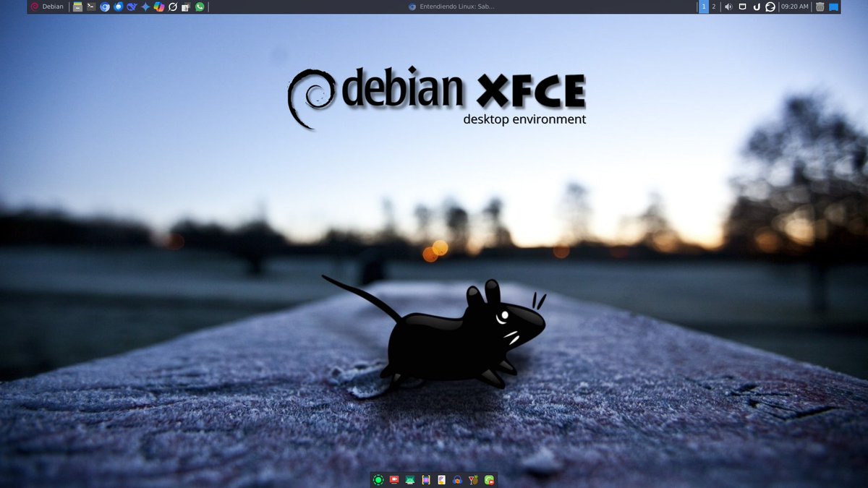Open the volume control in the panel
The image size is (868, 488).
coord(728,7)
